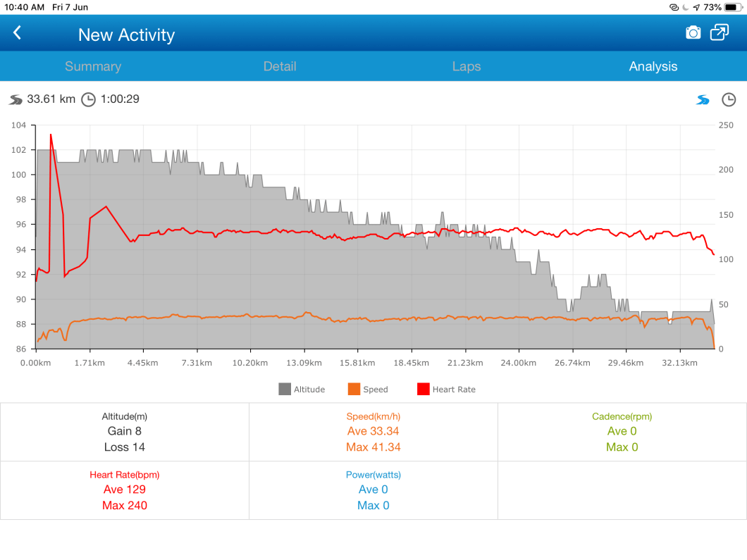This screenshot has height=560, width=747.
Task: Switch x-axis to time clock icon
Action: coord(729,100)
